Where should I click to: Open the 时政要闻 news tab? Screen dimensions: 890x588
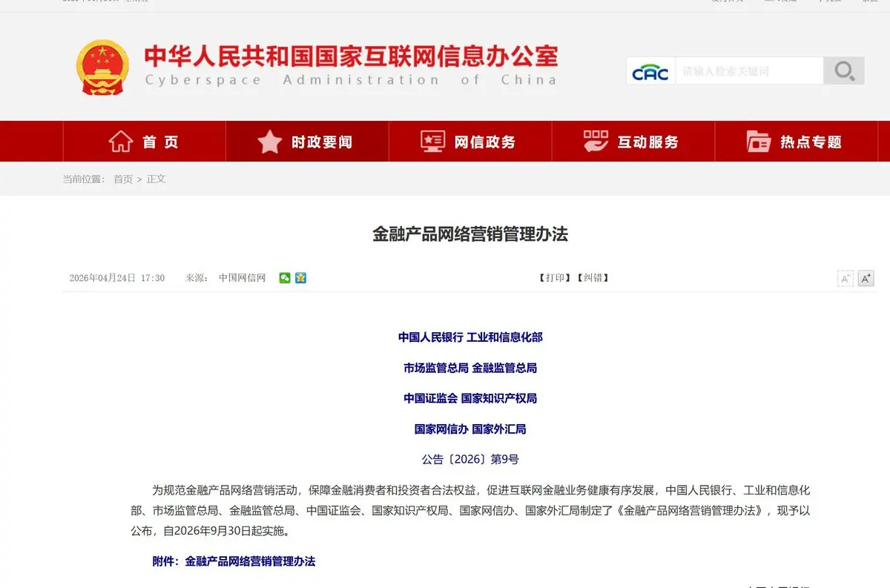pyautogui.click(x=307, y=142)
